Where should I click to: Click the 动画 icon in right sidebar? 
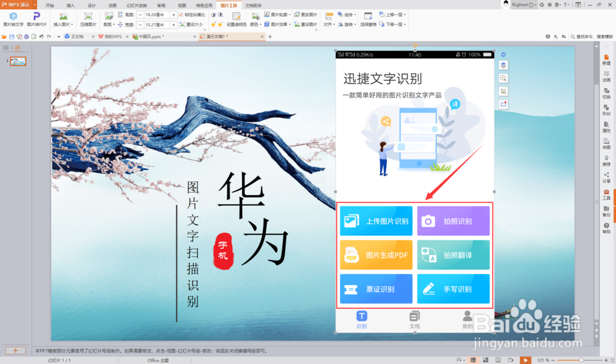pos(607,76)
